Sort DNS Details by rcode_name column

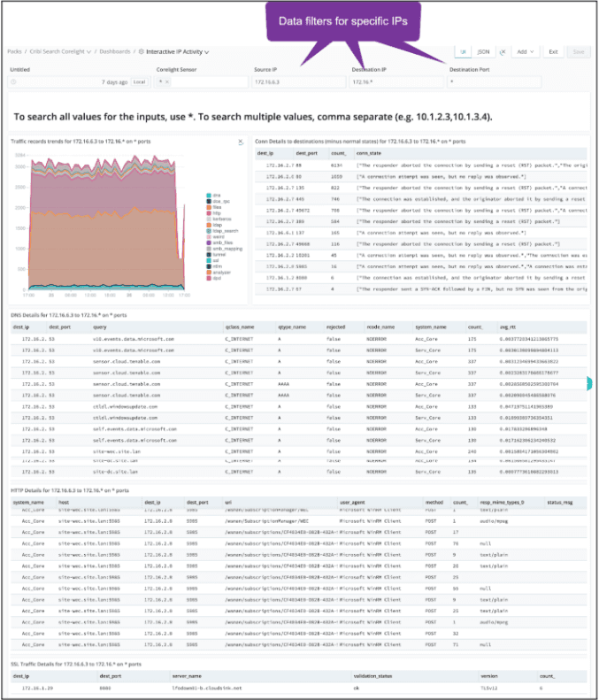(x=380, y=327)
